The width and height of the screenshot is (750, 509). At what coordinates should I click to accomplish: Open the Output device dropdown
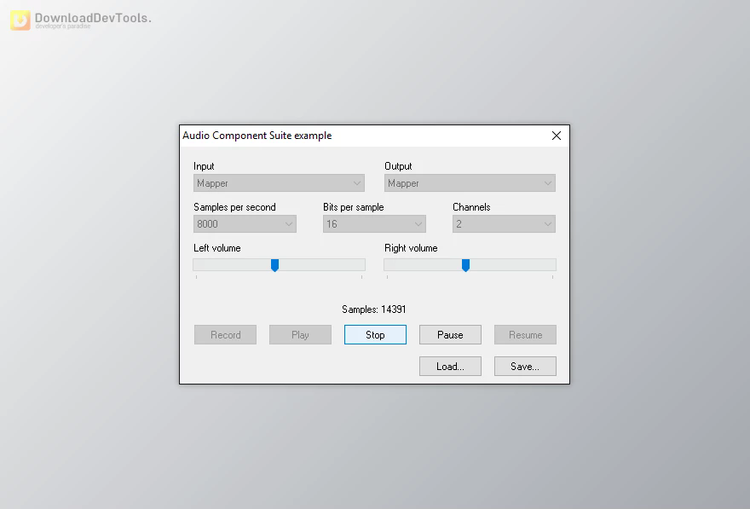470,183
